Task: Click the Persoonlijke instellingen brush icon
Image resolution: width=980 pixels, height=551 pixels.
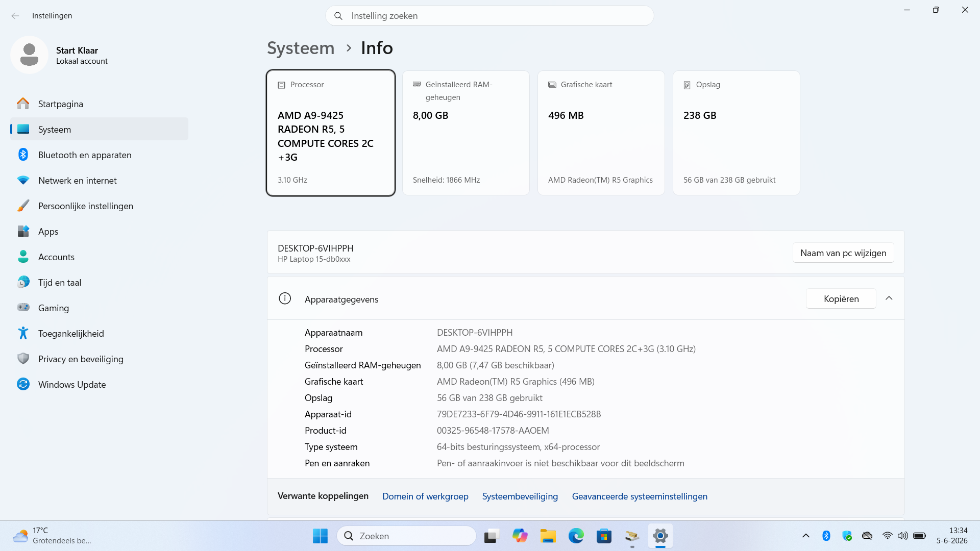Action: click(23, 206)
